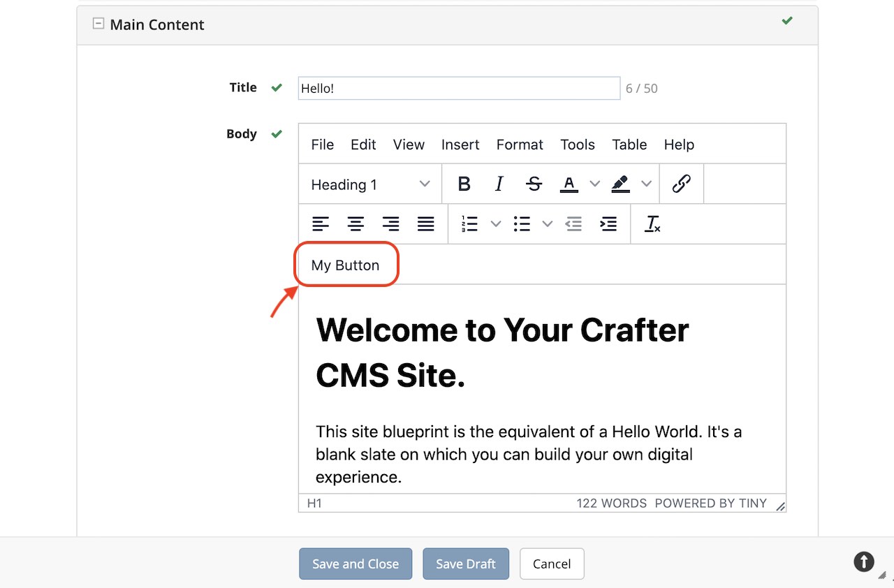Click the Welcome to Your Crafter heading text

click(502, 353)
